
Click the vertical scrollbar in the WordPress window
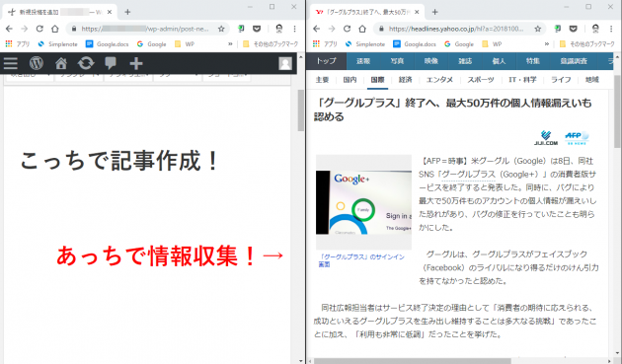click(300, 110)
